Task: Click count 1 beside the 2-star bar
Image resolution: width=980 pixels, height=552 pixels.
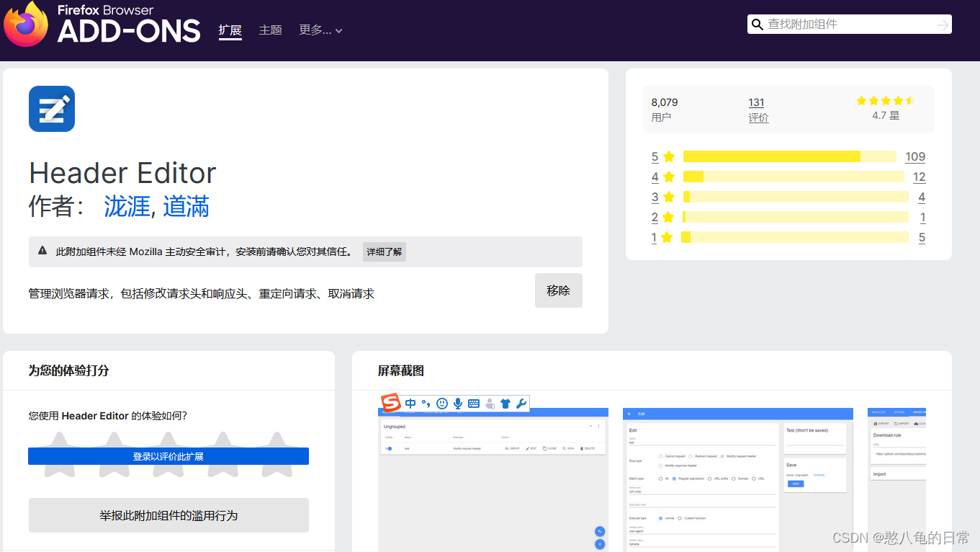Action: coord(922,217)
